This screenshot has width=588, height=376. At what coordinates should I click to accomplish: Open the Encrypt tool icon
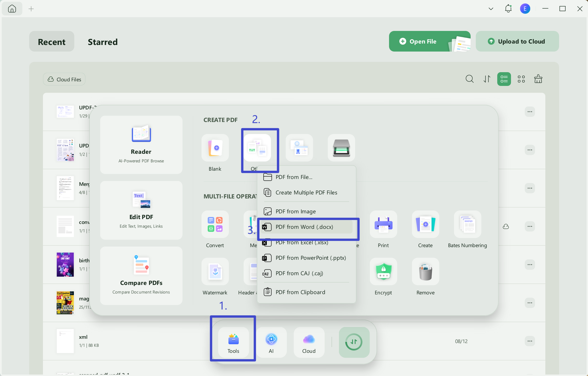coord(383,271)
